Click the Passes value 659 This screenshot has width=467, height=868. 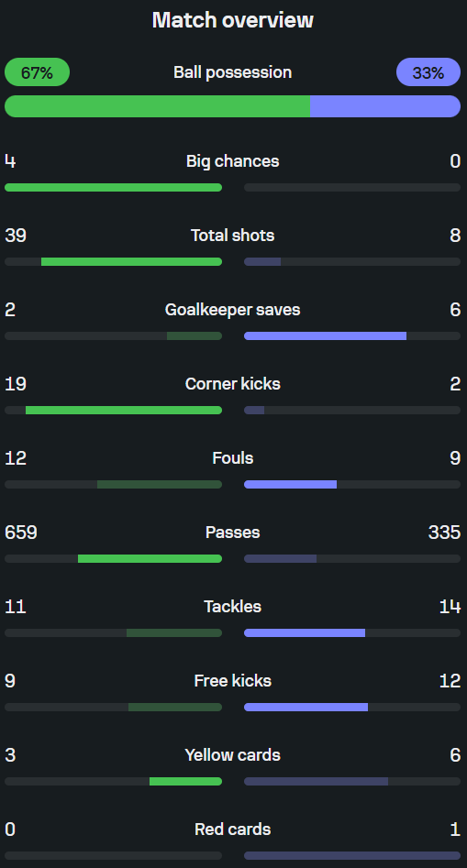[21, 532]
